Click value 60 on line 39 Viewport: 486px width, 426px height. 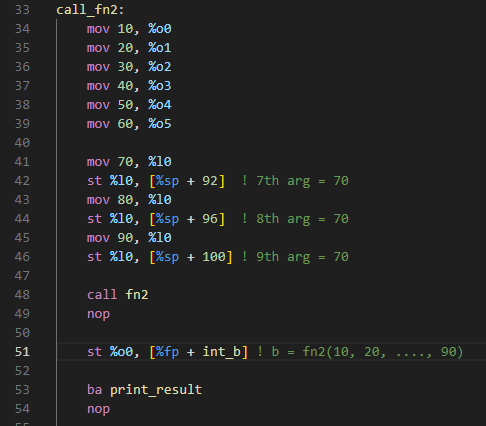(125, 124)
